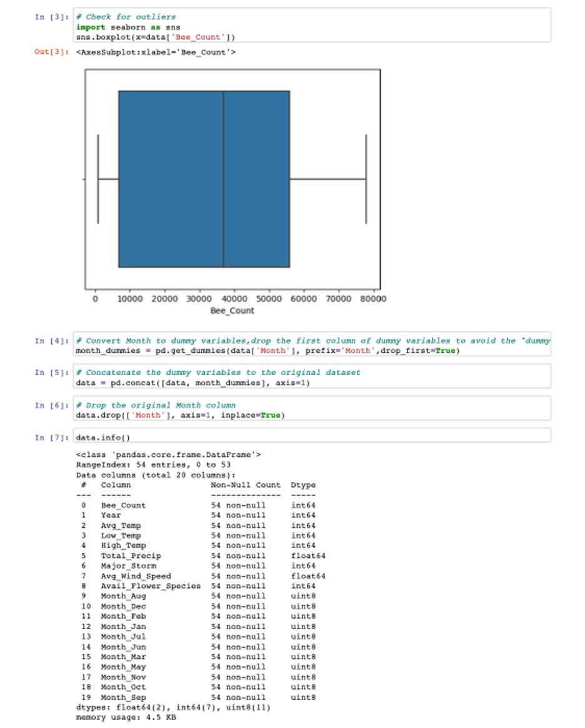Click the High_Temp column name

[123, 545]
